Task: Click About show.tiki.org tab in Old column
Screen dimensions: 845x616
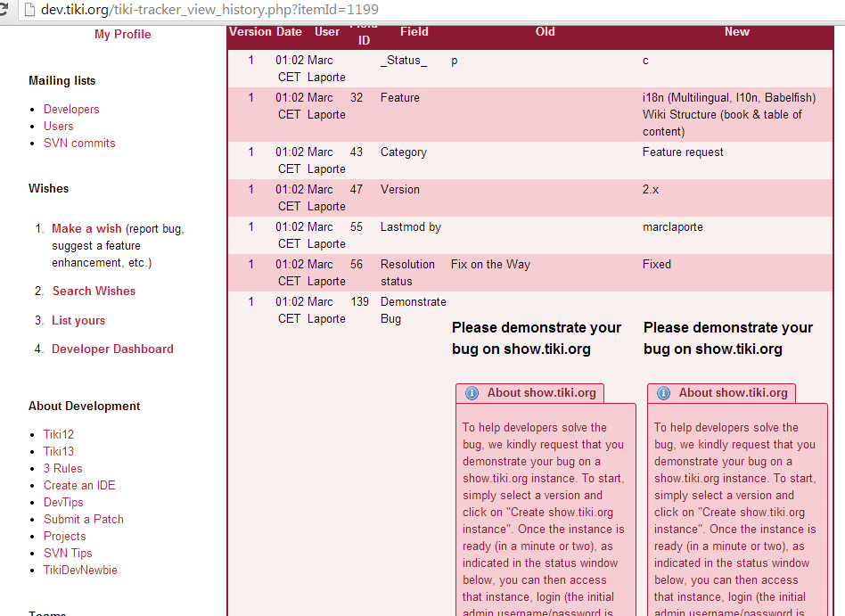Action: click(x=529, y=393)
